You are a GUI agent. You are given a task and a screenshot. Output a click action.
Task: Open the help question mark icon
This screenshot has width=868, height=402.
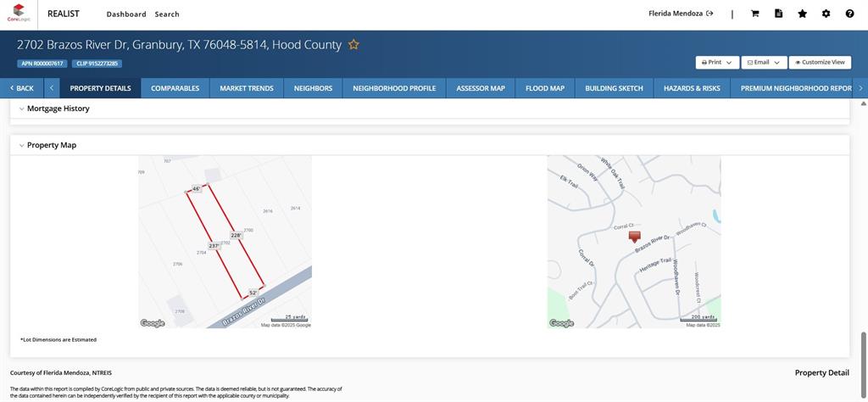coord(849,14)
